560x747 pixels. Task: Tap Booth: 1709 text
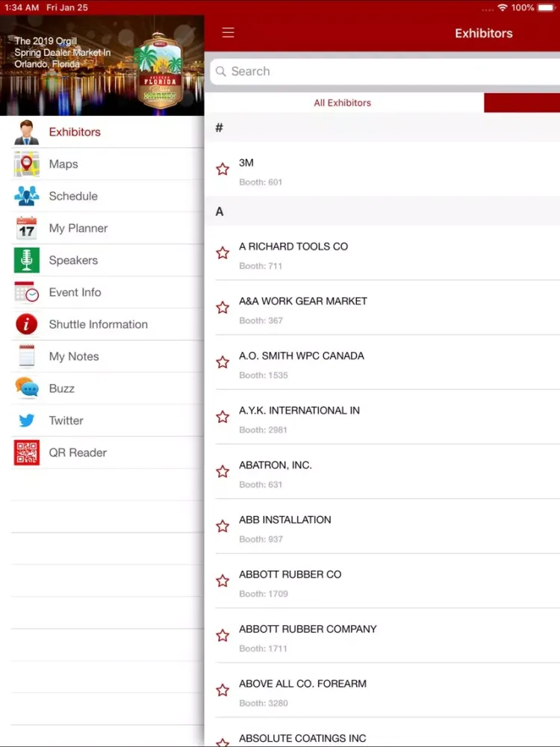pyautogui.click(x=264, y=594)
